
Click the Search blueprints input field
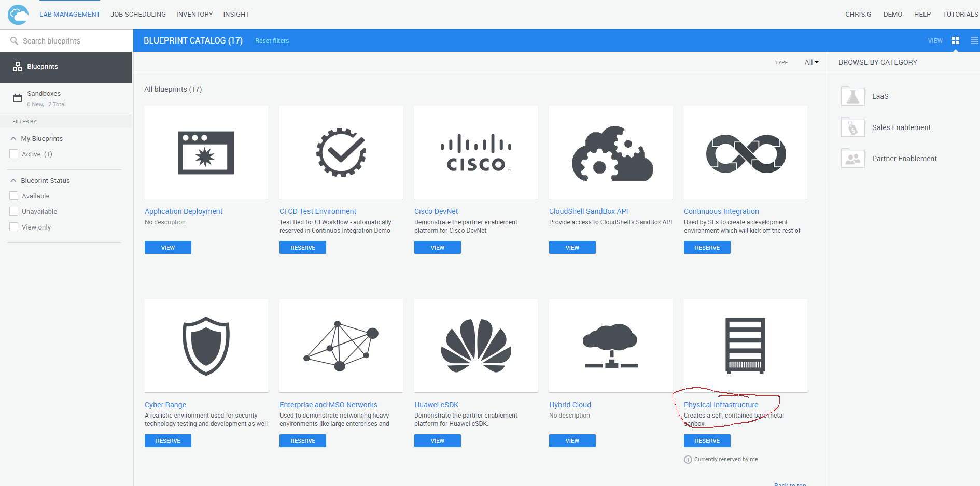[x=66, y=40]
